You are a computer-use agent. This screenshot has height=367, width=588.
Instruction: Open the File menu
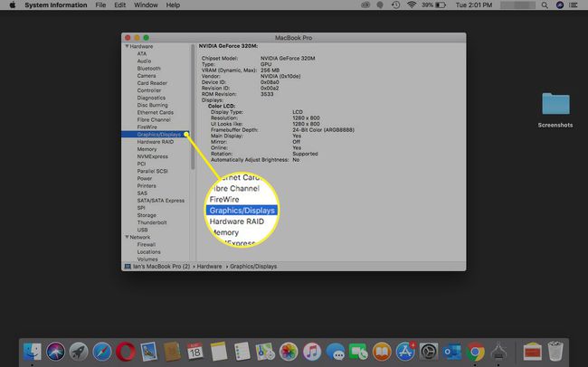coord(100,5)
